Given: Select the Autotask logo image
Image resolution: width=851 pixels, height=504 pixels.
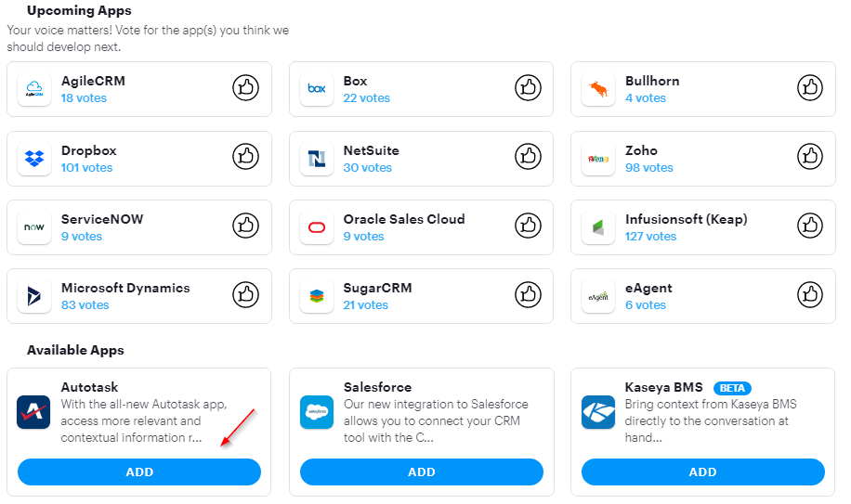Looking at the screenshot, I should coord(33,412).
